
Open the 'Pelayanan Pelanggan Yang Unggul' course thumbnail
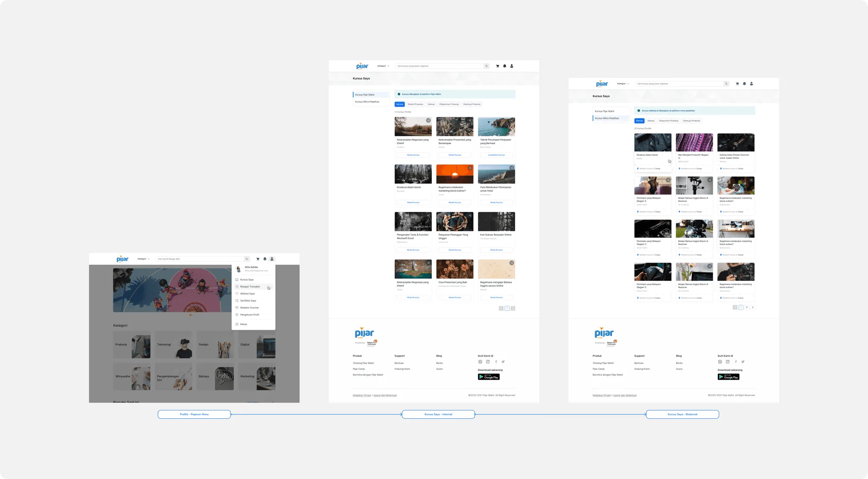455,221
